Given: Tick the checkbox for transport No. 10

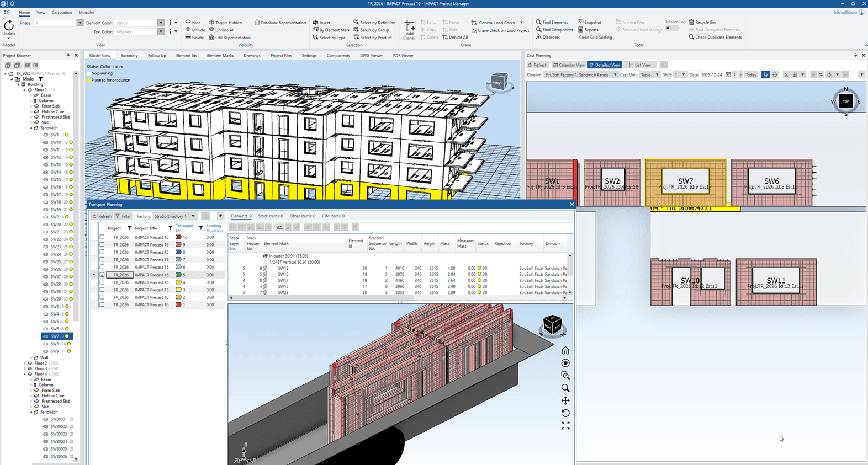Looking at the screenshot, I should (x=102, y=237).
